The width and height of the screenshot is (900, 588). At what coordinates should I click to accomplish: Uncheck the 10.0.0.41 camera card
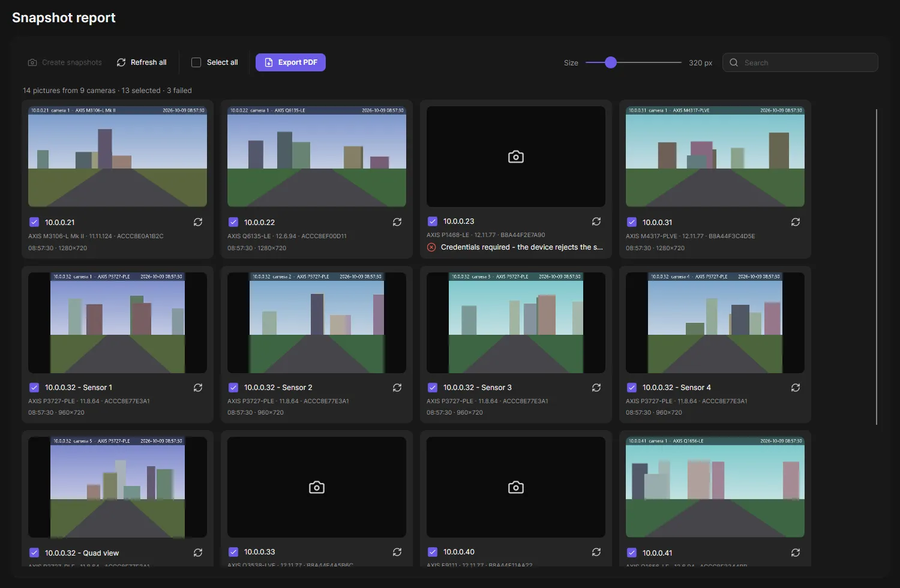coord(632,553)
